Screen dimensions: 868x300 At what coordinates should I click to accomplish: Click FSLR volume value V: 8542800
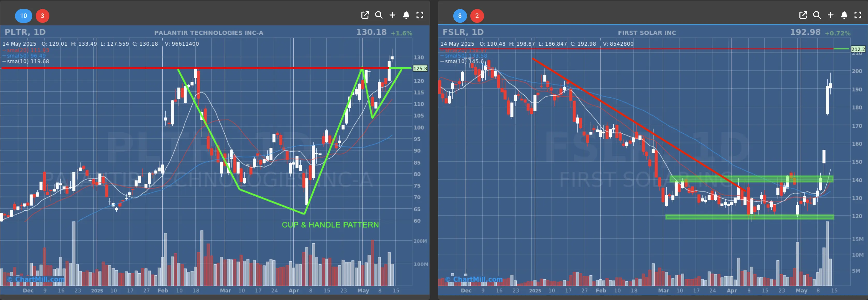(618, 44)
